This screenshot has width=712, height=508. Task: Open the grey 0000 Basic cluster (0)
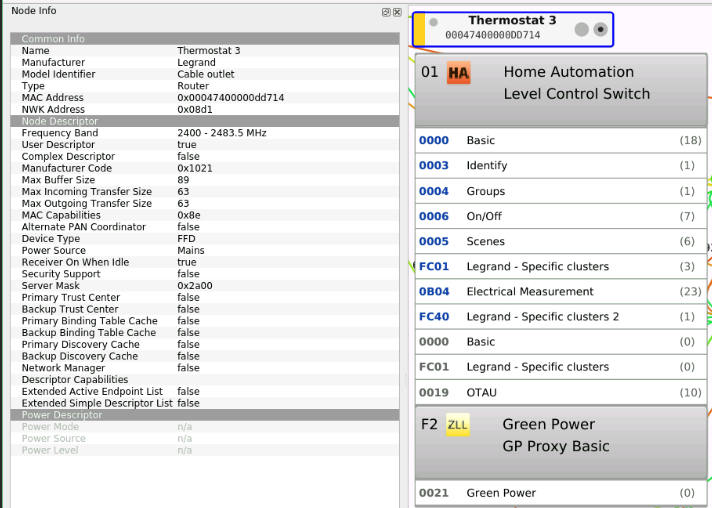[561, 342]
